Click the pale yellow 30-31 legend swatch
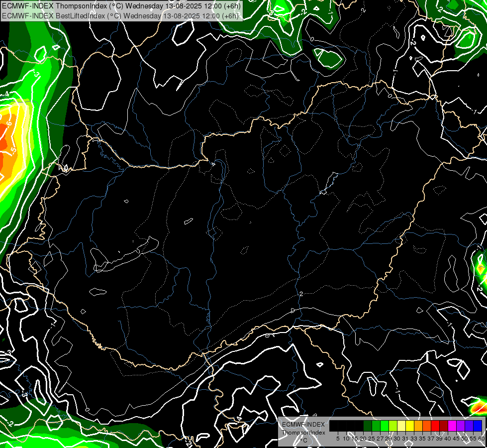Image resolution: width=487 pixels, height=448 pixels. click(401, 426)
